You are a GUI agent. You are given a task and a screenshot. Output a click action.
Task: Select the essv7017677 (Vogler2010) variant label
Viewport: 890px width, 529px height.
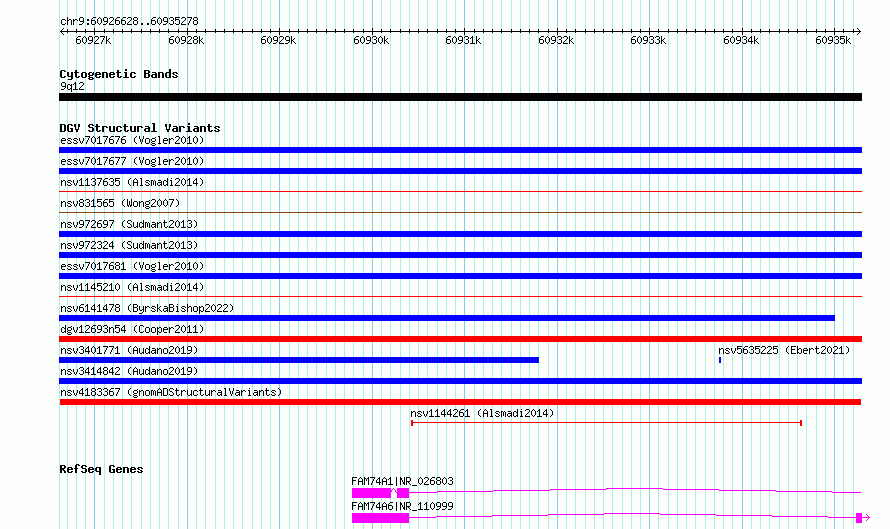[x=132, y=161]
